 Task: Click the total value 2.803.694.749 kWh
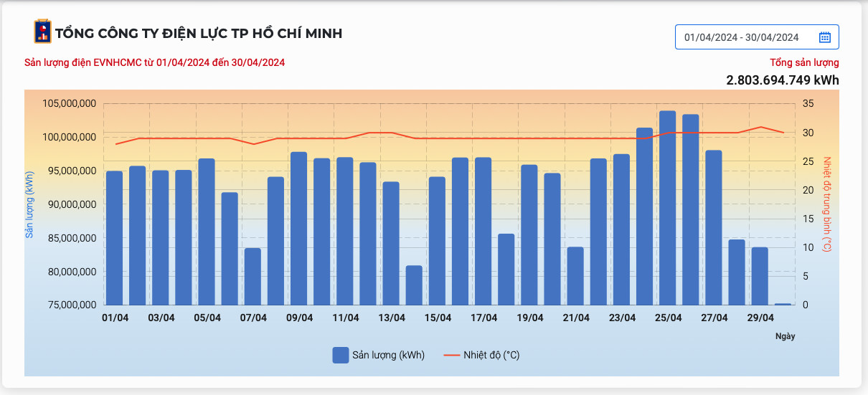[783, 80]
